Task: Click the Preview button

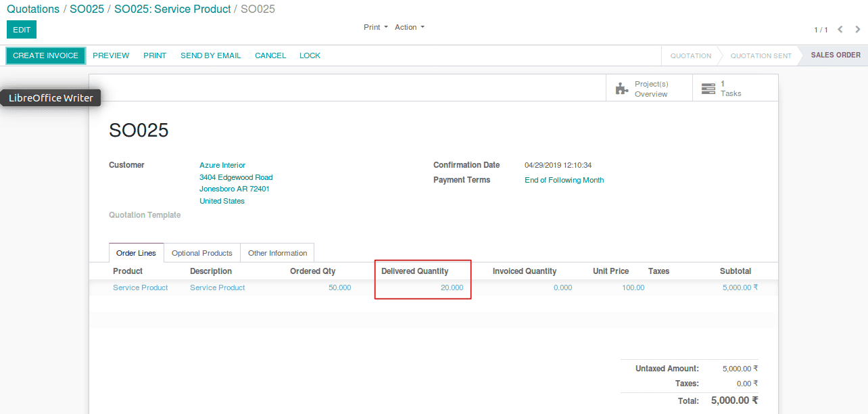Action: click(x=111, y=55)
